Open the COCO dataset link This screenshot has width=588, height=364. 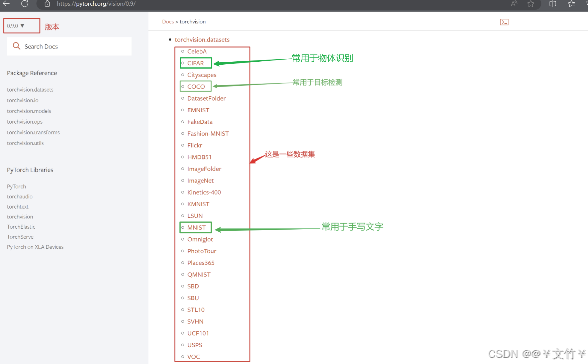[x=196, y=87]
